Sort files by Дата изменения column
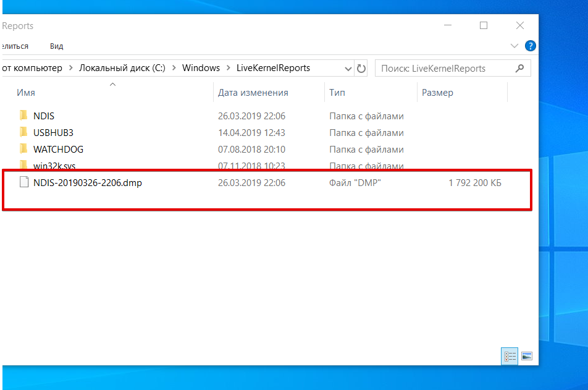588x390 pixels. click(253, 93)
